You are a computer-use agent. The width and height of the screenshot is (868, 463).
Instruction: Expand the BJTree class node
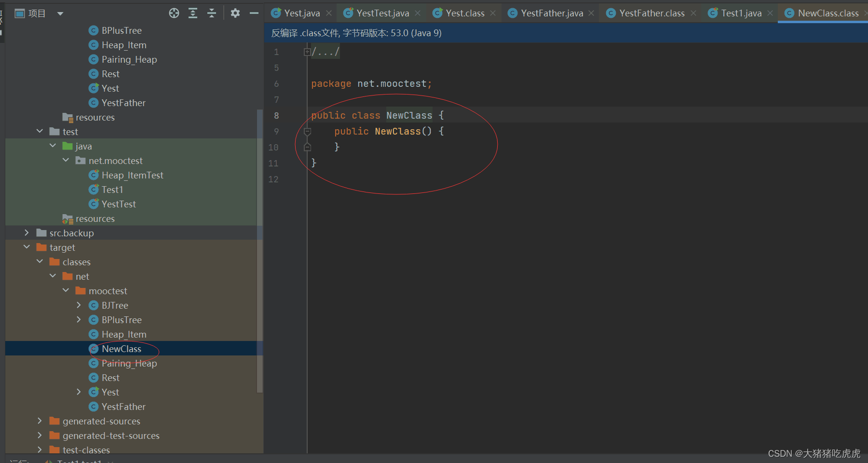(x=79, y=305)
